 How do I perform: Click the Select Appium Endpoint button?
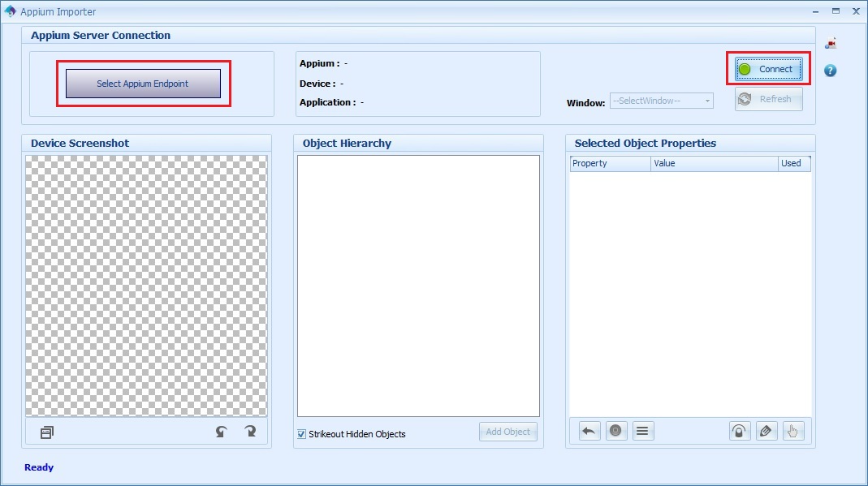[143, 84]
